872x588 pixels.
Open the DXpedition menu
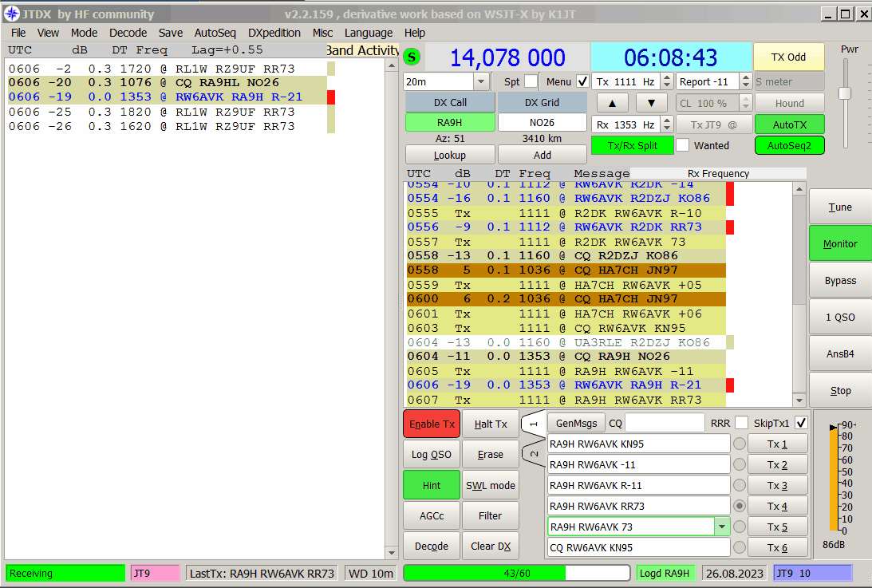(274, 33)
